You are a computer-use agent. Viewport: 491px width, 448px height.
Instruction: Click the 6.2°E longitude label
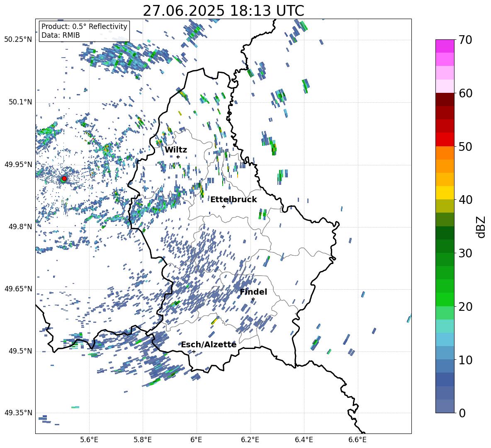coord(250,440)
